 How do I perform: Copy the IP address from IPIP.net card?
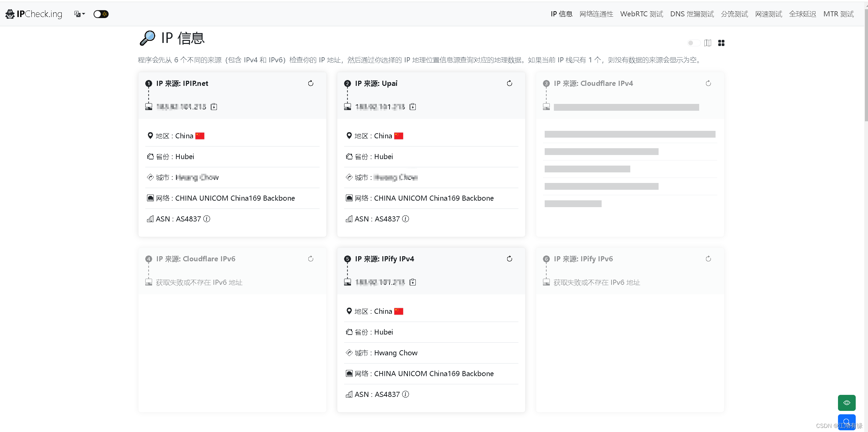(214, 107)
